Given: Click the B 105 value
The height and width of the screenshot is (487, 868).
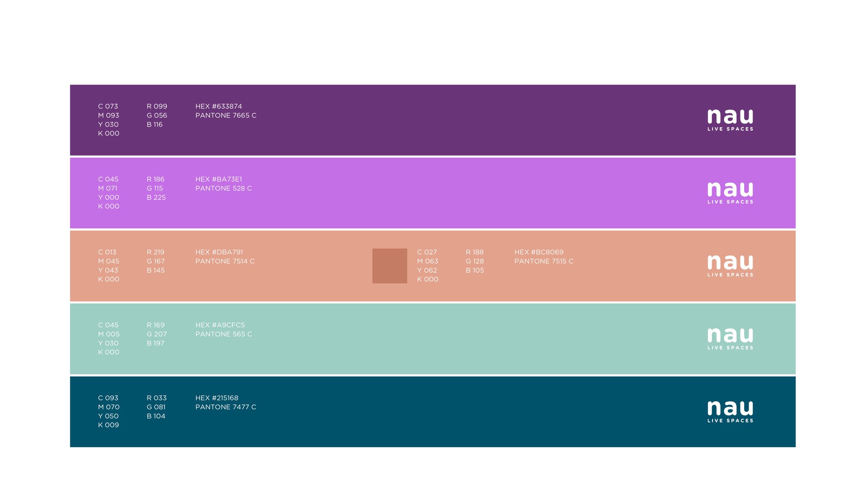Looking at the screenshot, I should (475, 270).
